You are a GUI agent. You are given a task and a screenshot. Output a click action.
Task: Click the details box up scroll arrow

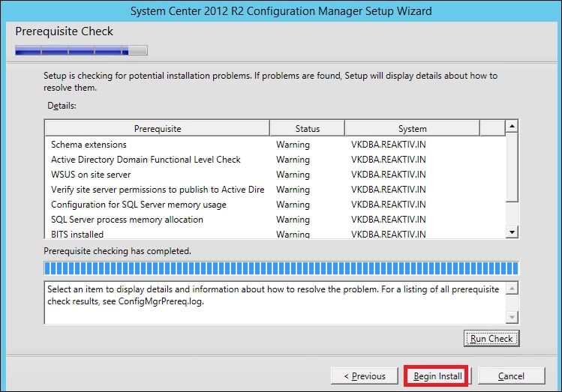click(x=512, y=288)
